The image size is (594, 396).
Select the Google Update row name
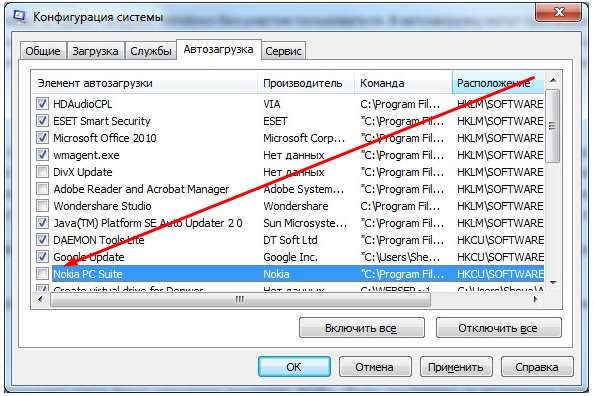coord(89,257)
